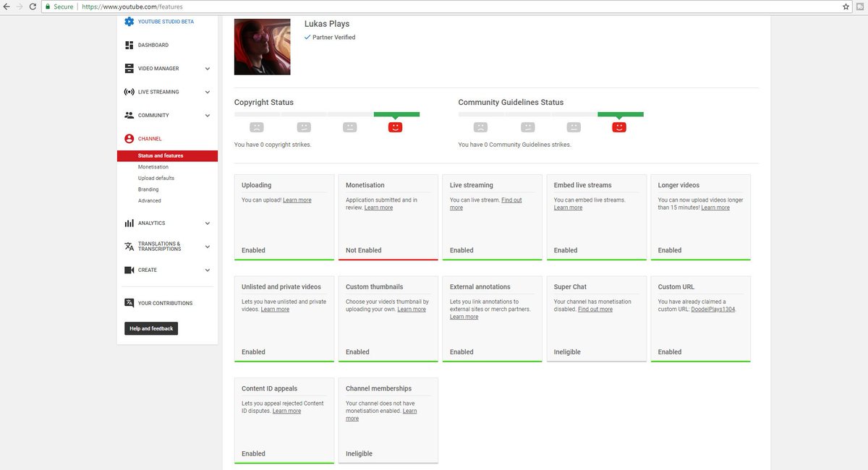Click the red smiley Community Guidelines face

619,127
